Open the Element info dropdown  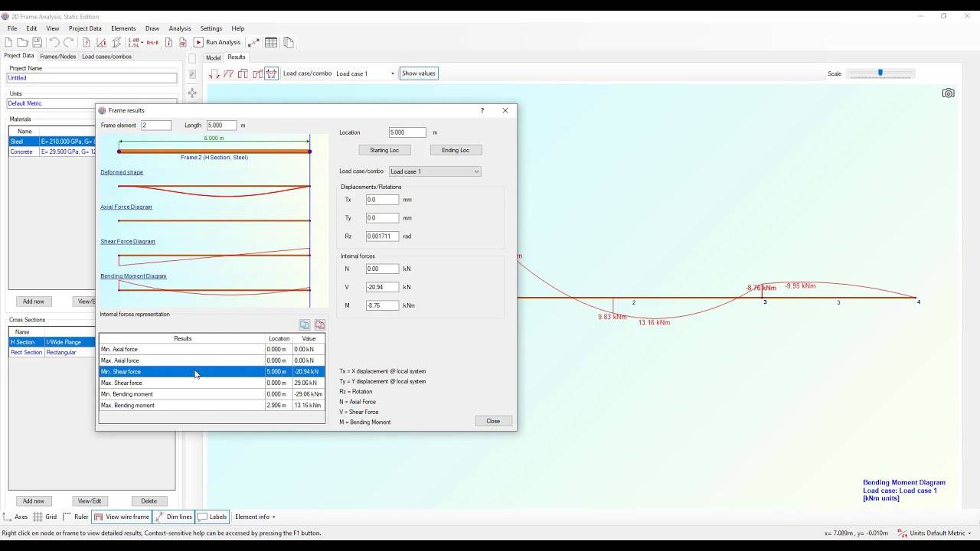pyautogui.click(x=255, y=517)
